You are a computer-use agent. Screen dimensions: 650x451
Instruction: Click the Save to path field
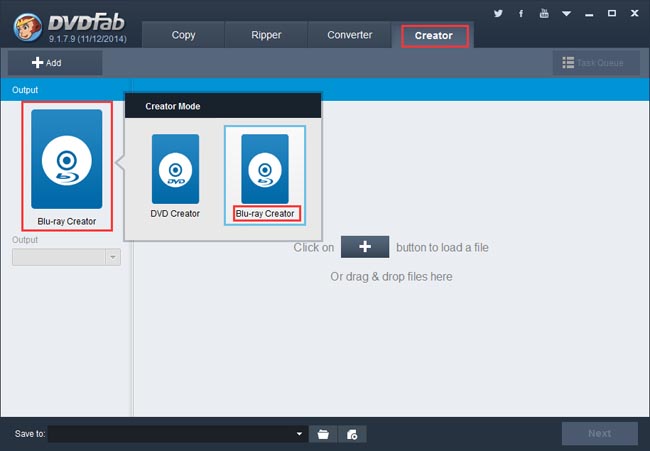[177, 434]
